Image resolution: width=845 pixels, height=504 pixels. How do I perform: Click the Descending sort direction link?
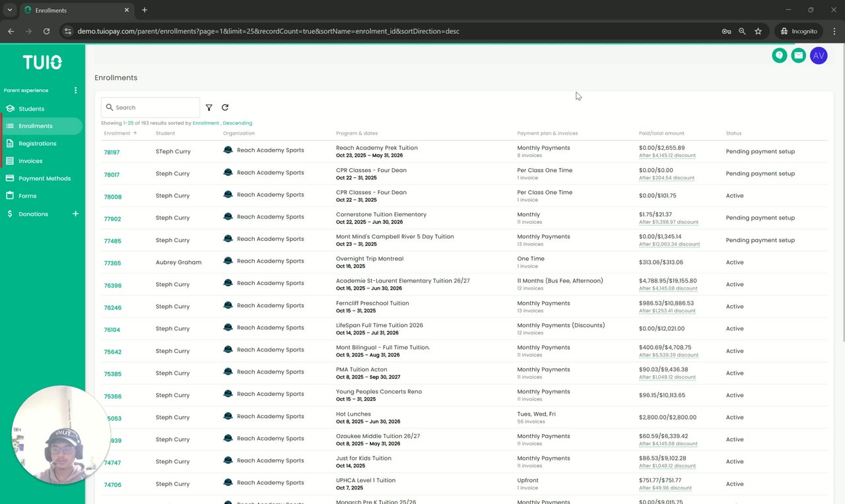click(x=238, y=123)
